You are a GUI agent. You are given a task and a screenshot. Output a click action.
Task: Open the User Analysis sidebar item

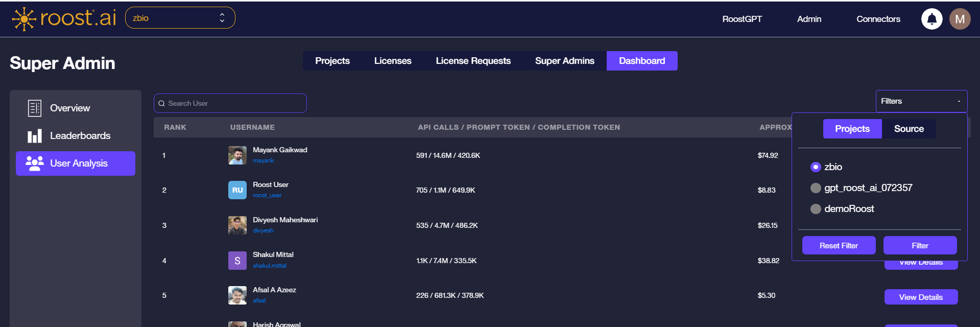point(76,163)
